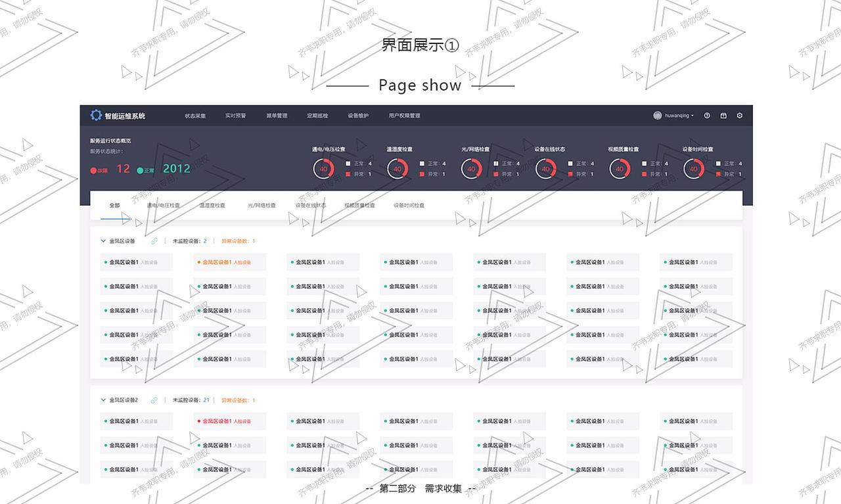841x504 pixels.
Task: Switch to the 温湿度检查 tab
Action: (x=212, y=205)
